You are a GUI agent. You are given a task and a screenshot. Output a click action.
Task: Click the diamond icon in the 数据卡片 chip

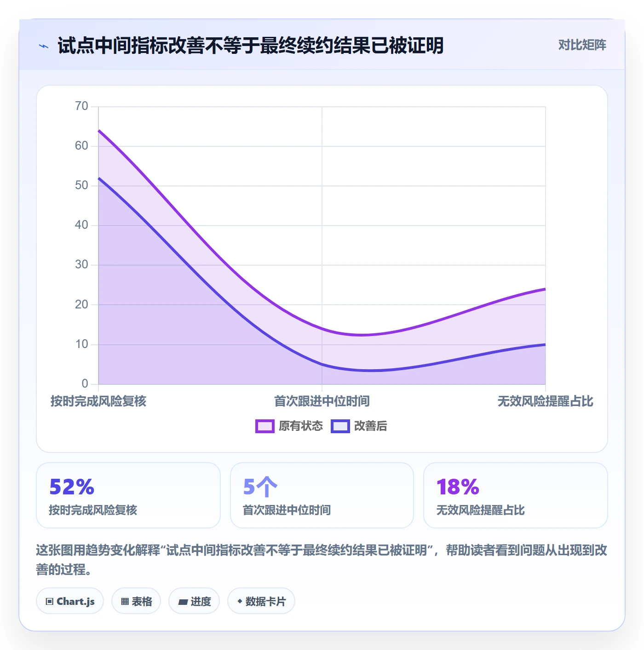(x=240, y=601)
